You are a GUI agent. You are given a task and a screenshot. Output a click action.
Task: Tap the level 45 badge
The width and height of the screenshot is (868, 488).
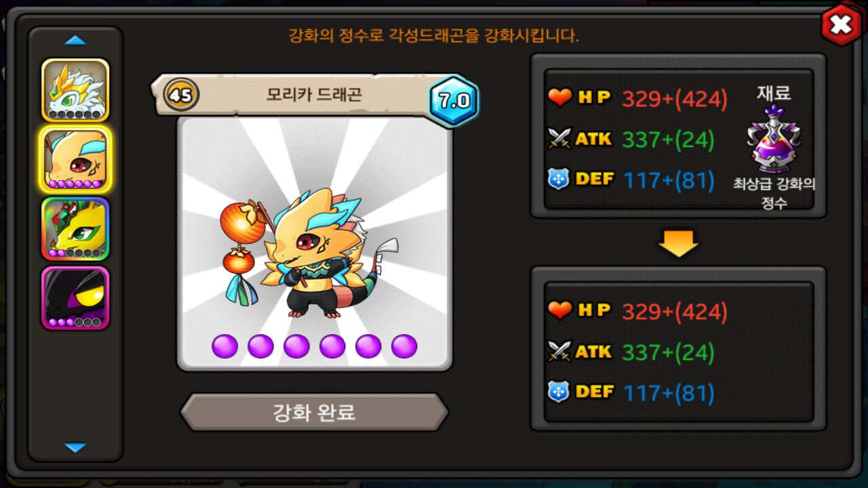tap(181, 95)
